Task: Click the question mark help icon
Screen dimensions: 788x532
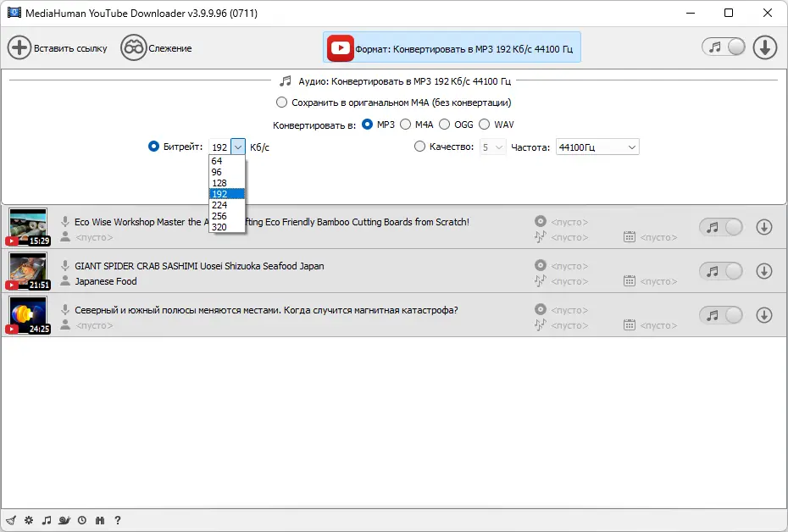Action: click(118, 520)
